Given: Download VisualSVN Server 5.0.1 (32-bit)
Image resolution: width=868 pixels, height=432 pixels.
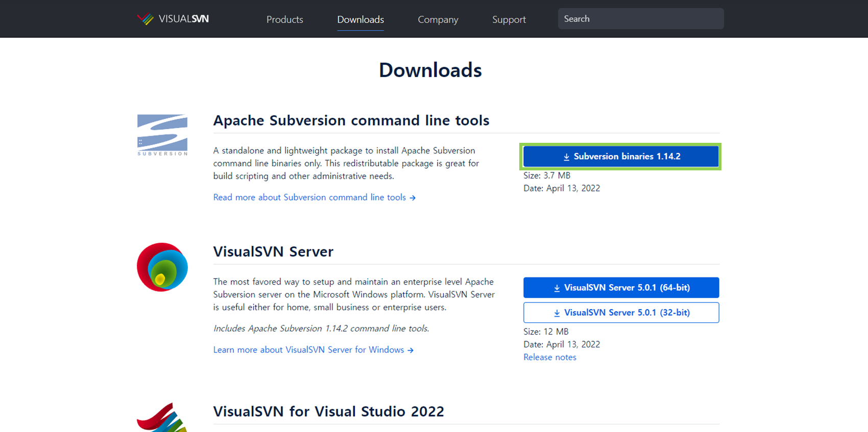Looking at the screenshot, I should [x=621, y=313].
